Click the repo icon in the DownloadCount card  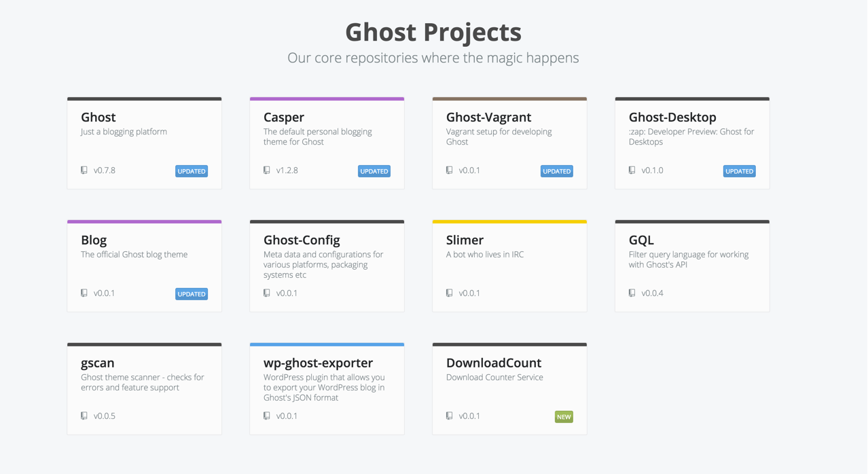tap(450, 416)
